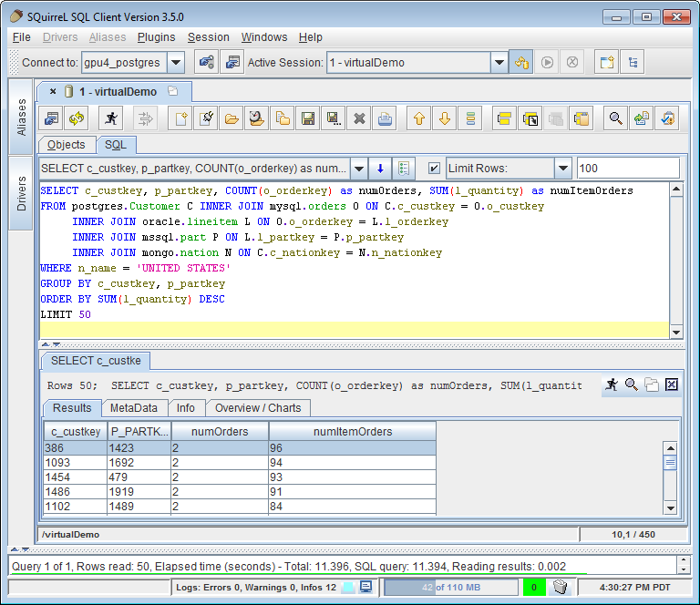Switch to the MetaData tab
The height and width of the screenshot is (605, 700).
[x=134, y=408]
